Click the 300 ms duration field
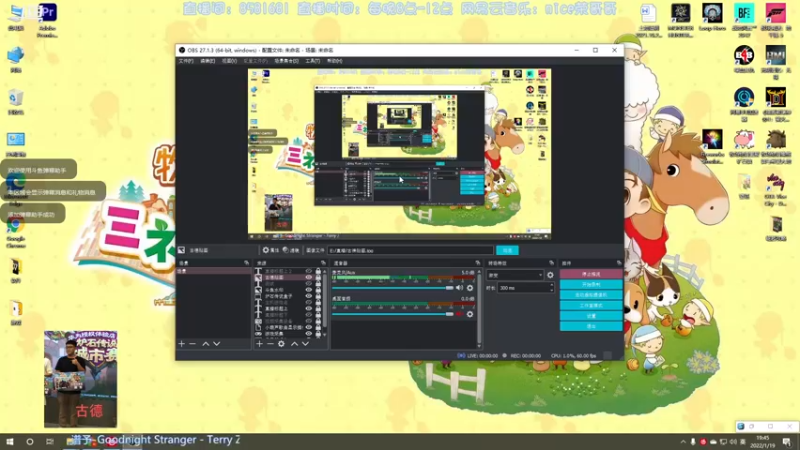The width and height of the screenshot is (800, 450). [526, 288]
